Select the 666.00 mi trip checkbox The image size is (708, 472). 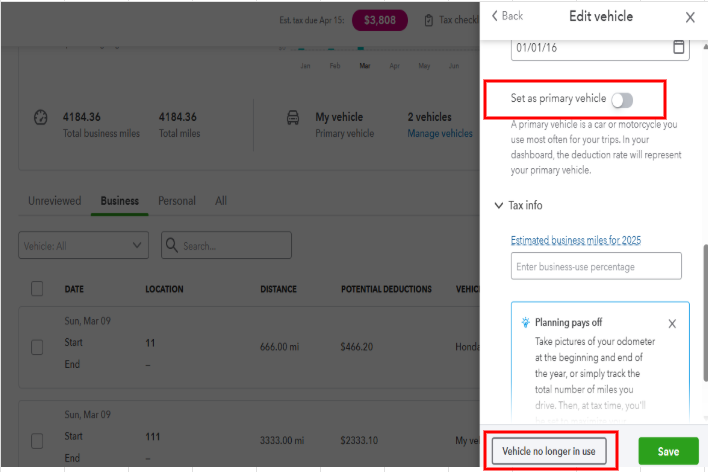point(37,347)
